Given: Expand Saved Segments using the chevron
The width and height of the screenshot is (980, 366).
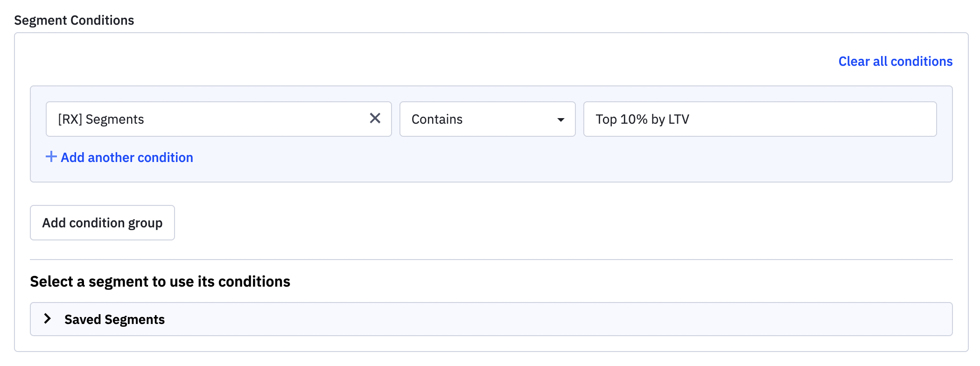Looking at the screenshot, I should 47,319.
